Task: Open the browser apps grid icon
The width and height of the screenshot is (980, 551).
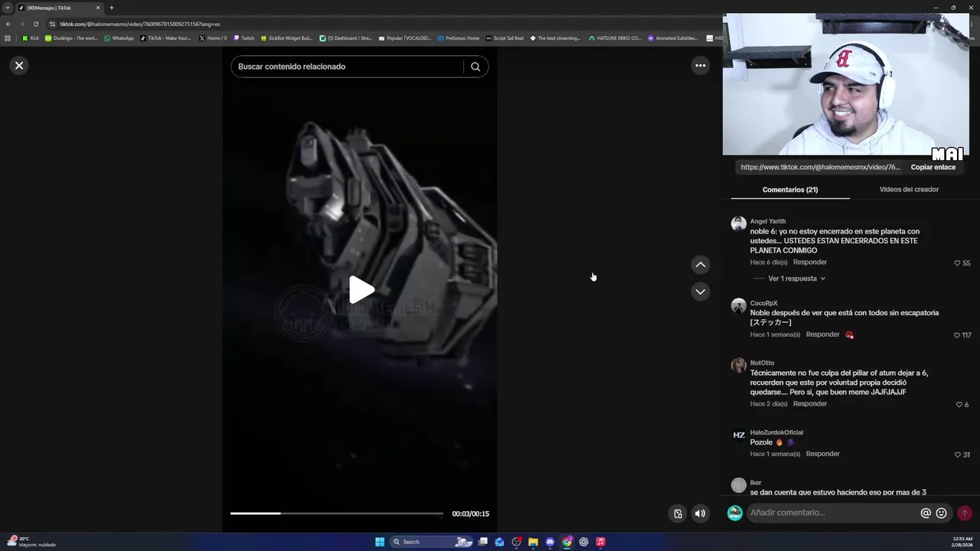Action: pos(8,38)
